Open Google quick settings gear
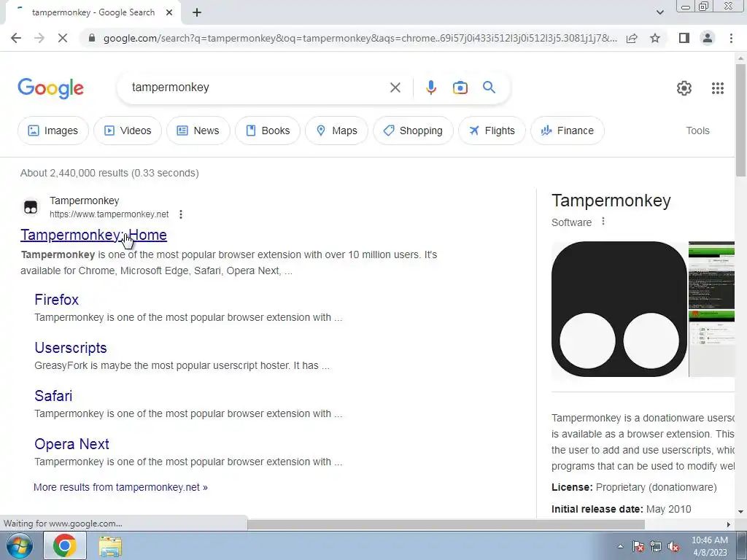The height and width of the screenshot is (560, 747). point(684,88)
